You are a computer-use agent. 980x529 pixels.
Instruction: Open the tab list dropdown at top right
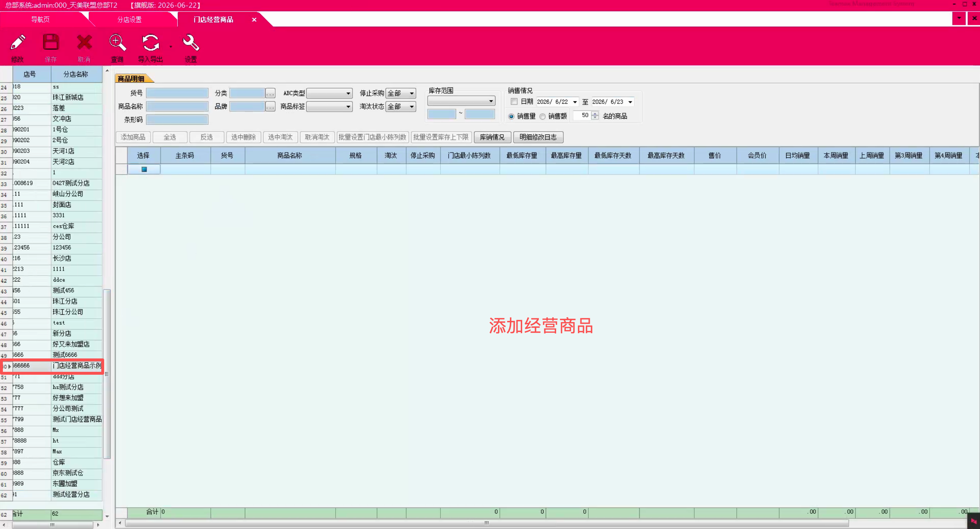959,18
